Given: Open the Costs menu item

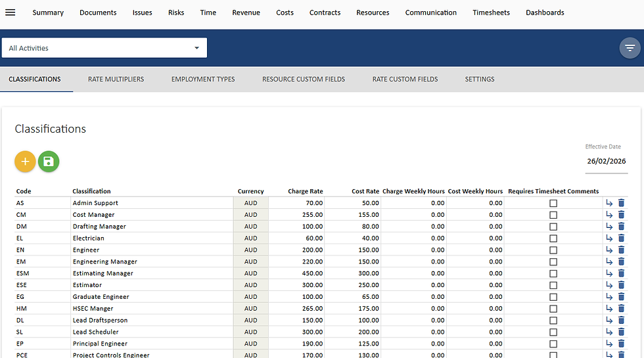Looking at the screenshot, I should [285, 12].
